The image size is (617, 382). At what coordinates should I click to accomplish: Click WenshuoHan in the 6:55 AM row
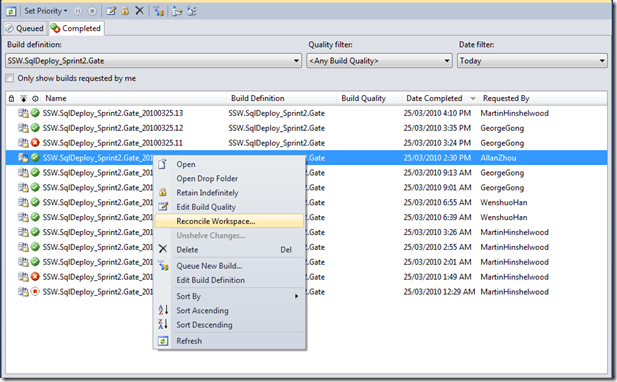click(x=504, y=203)
